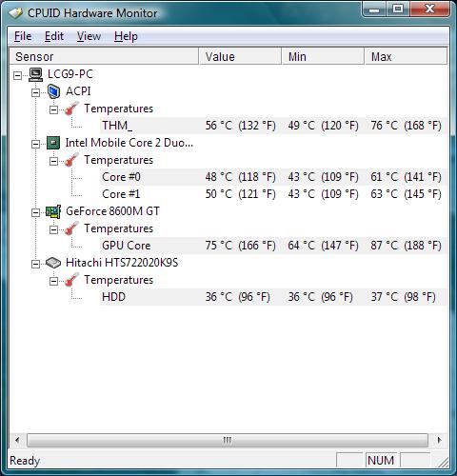This screenshot has width=457, height=476.
Task: Open the Help menu
Action: (126, 36)
